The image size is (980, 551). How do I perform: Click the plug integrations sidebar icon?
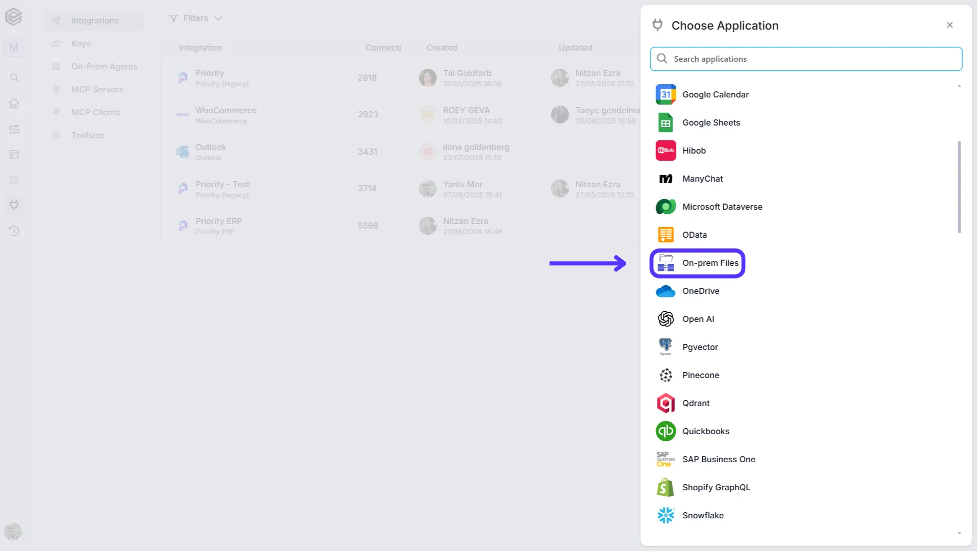(x=14, y=205)
